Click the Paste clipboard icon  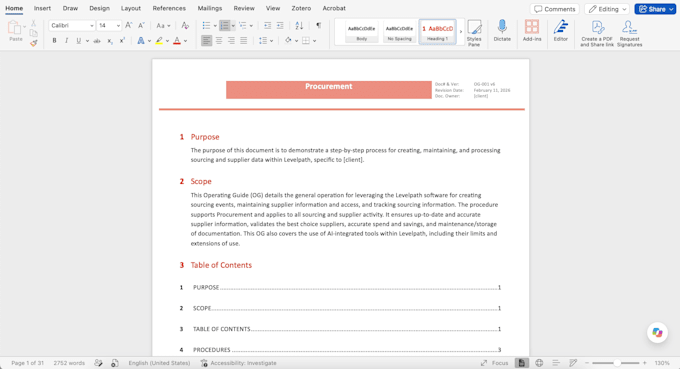click(x=14, y=28)
